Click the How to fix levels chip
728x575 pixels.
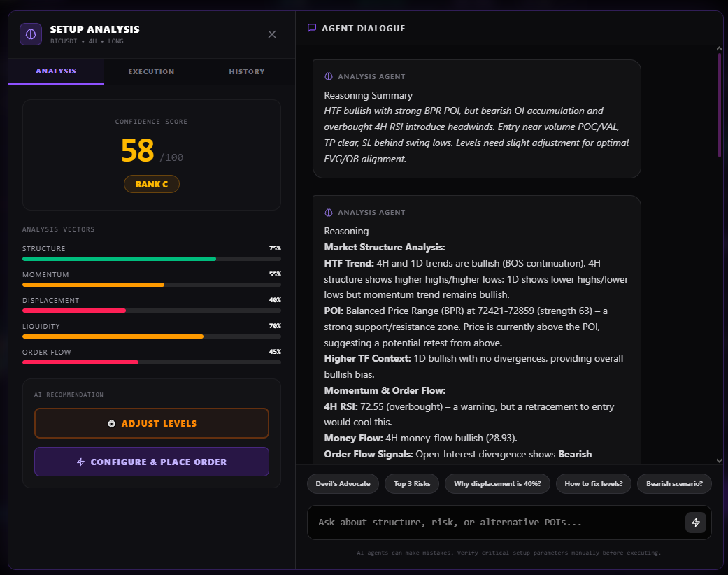click(x=594, y=484)
